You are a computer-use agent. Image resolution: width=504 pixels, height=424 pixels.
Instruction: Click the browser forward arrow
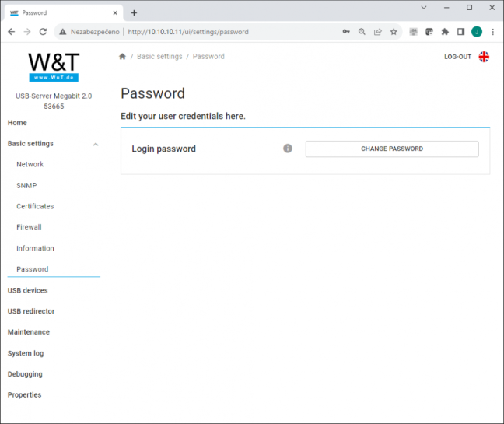pos(27,32)
